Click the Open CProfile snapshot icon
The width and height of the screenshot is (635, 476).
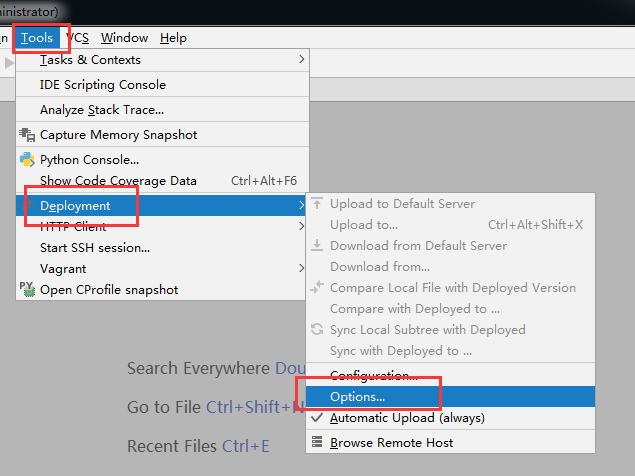click(x=27, y=289)
